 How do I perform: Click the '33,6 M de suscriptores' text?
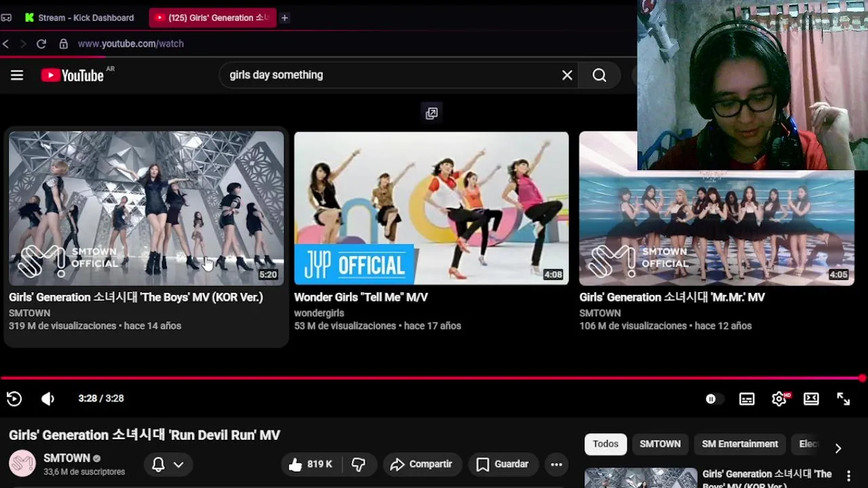84,472
